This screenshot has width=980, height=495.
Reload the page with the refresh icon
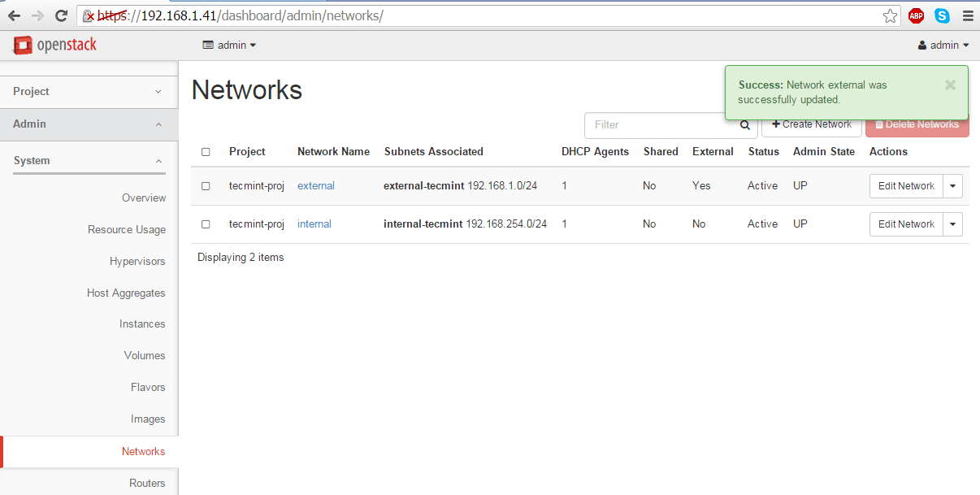pos(61,15)
